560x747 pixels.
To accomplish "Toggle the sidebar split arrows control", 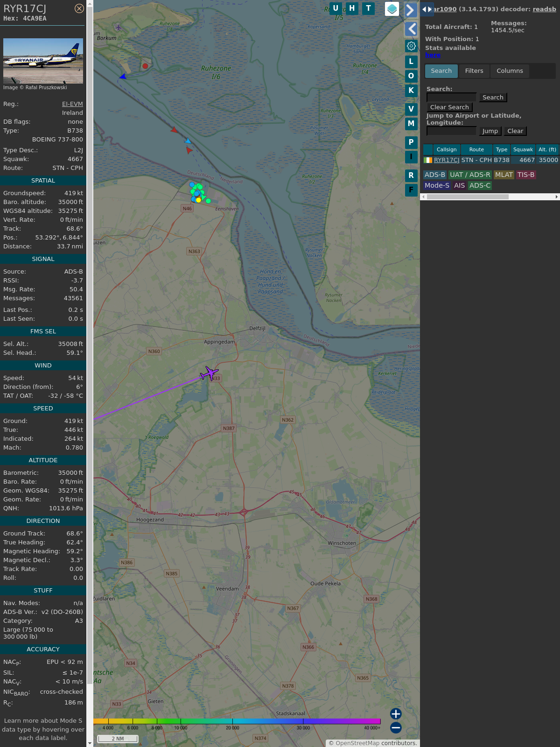I will click(427, 9).
